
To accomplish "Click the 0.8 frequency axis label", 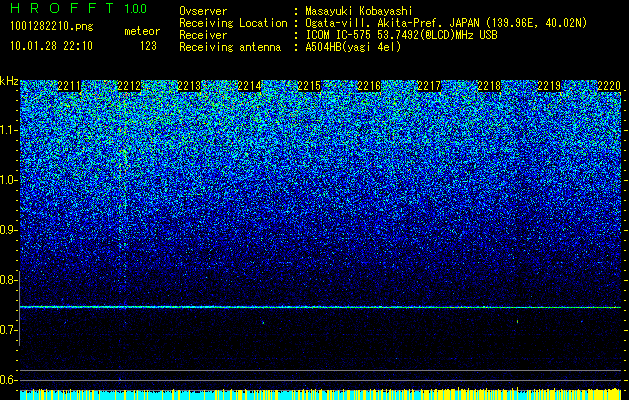I will click(8, 280).
